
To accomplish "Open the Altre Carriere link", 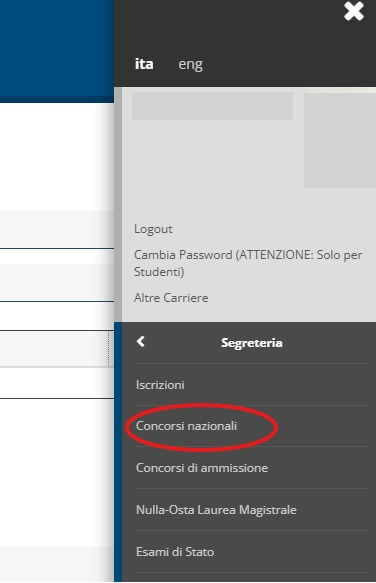I will tap(171, 298).
